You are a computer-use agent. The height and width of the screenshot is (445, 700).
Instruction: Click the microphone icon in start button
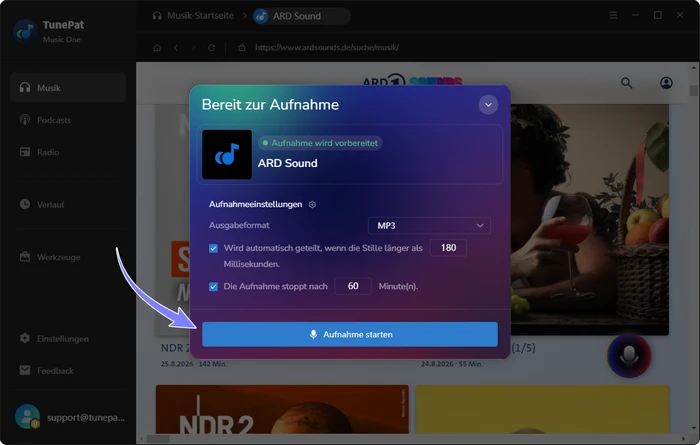313,334
